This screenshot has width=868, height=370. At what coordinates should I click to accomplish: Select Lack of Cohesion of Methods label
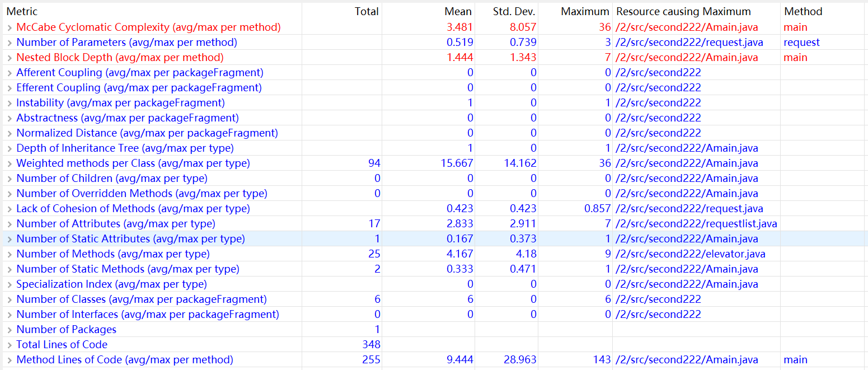(133, 208)
